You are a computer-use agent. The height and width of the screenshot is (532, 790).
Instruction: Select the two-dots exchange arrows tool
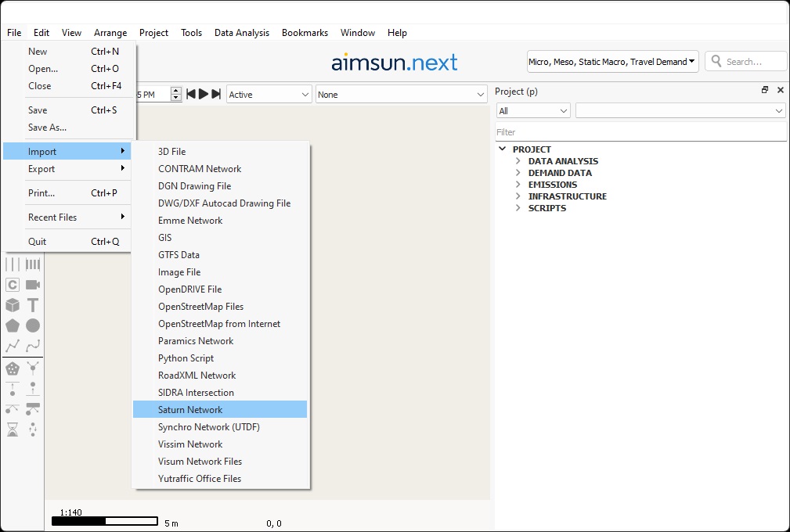pyautogui.click(x=33, y=430)
